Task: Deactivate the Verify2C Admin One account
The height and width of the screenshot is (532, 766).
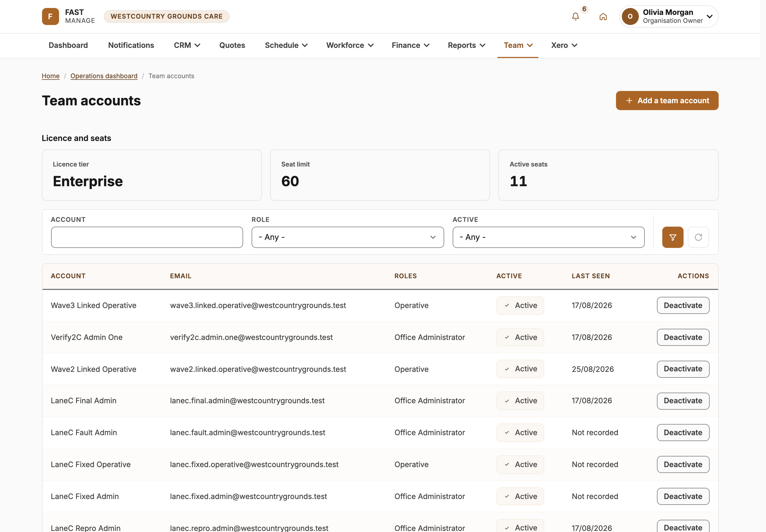Action: pyautogui.click(x=683, y=337)
